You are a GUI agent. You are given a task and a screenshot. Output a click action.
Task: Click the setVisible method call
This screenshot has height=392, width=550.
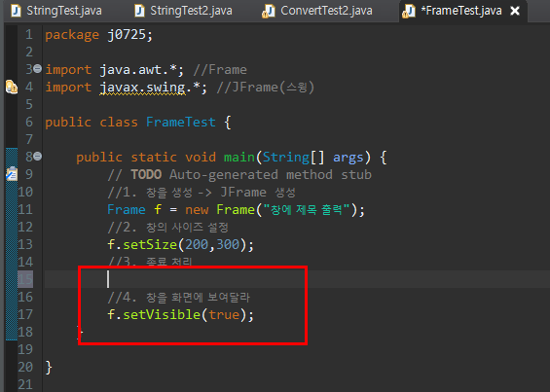point(162,314)
